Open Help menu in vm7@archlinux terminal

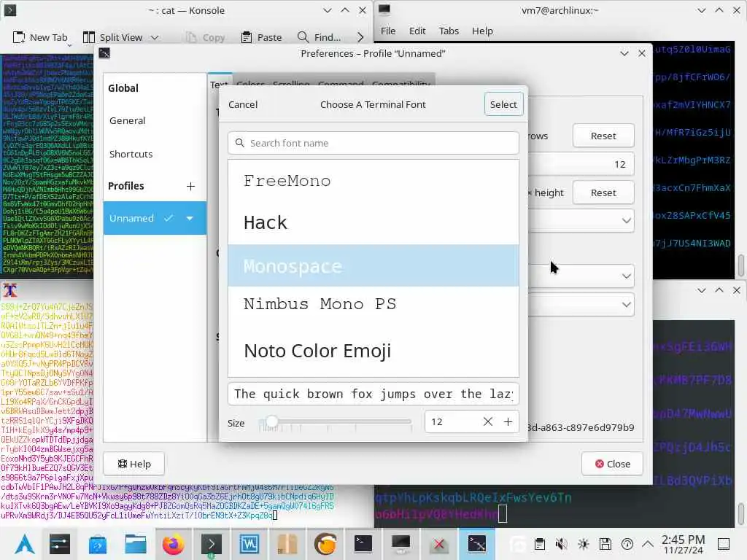482,31
